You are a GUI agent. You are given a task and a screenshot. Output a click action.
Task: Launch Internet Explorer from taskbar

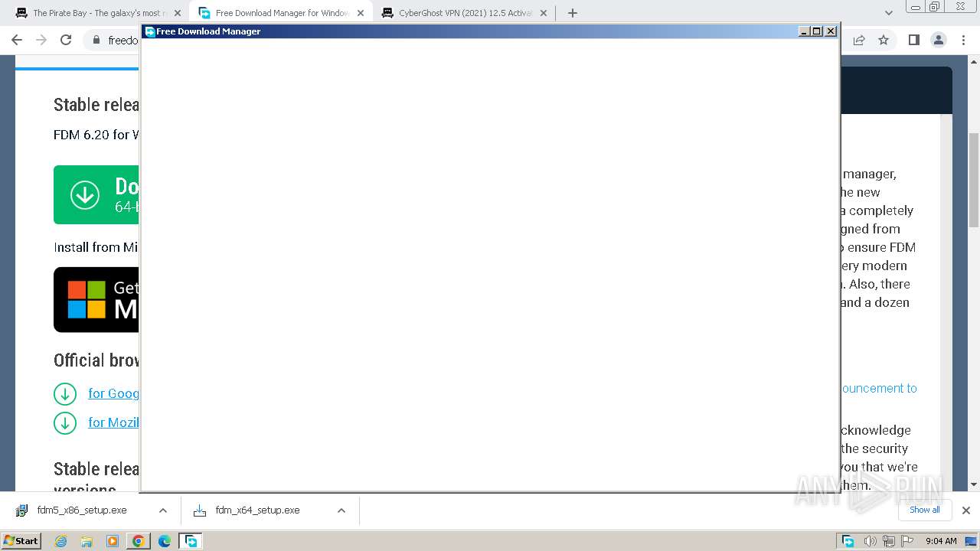[61, 541]
